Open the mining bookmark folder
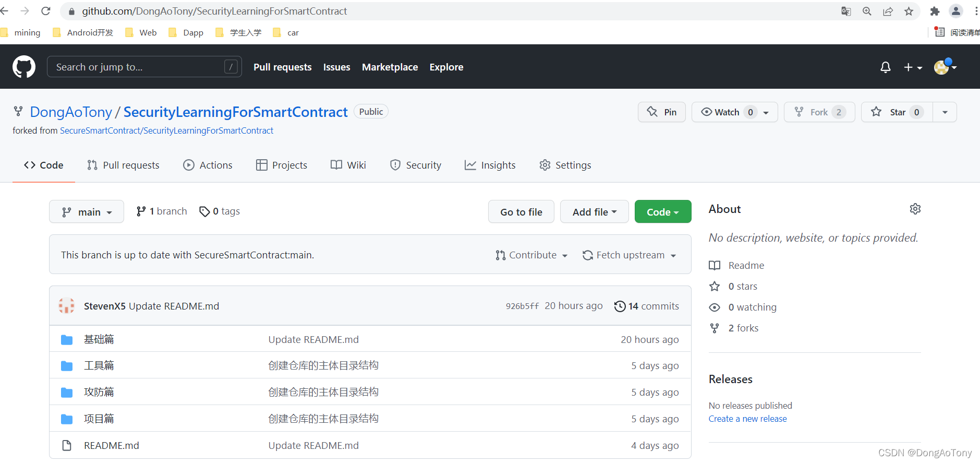This screenshot has height=463, width=980. coord(20,32)
